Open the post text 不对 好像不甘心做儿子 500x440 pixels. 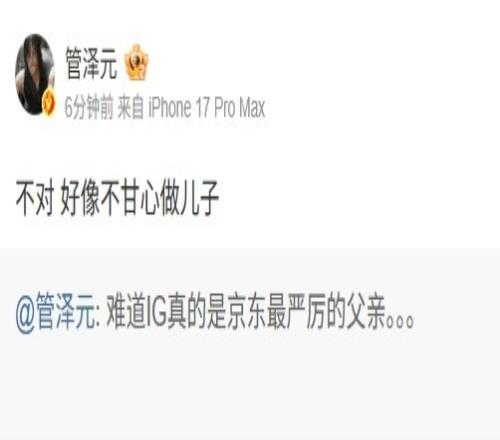coord(117,198)
